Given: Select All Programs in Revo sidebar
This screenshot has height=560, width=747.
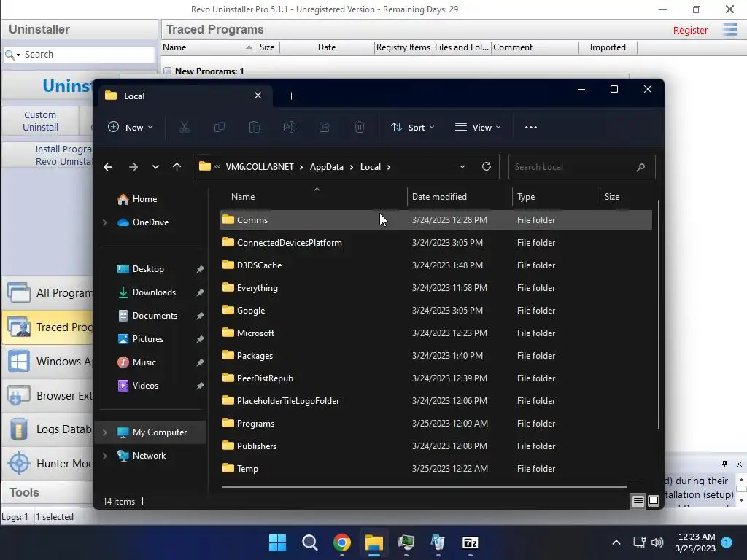Looking at the screenshot, I should [47, 292].
